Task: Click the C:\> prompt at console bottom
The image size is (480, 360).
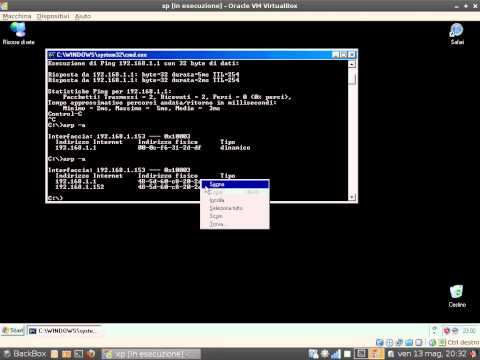Action: point(55,198)
